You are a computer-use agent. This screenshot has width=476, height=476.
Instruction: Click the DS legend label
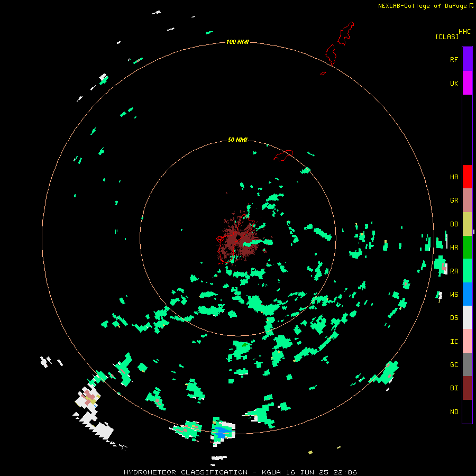tap(454, 318)
